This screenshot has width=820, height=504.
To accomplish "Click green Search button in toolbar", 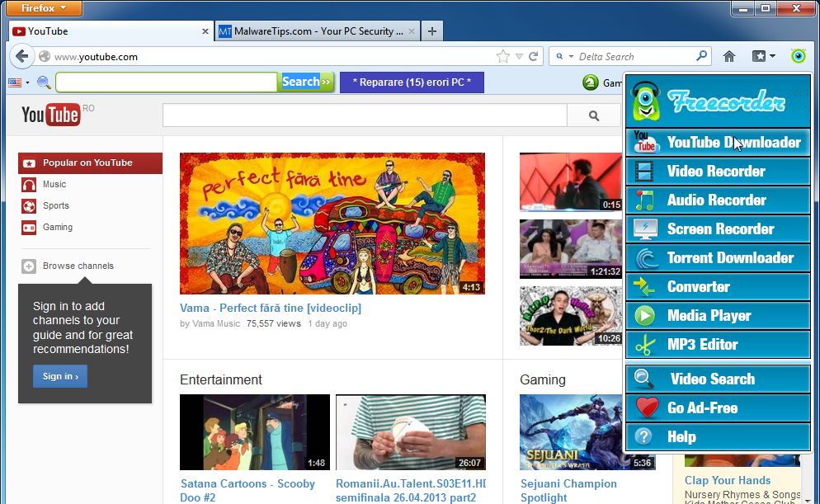I will pyautogui.click(x=306, y=82).
